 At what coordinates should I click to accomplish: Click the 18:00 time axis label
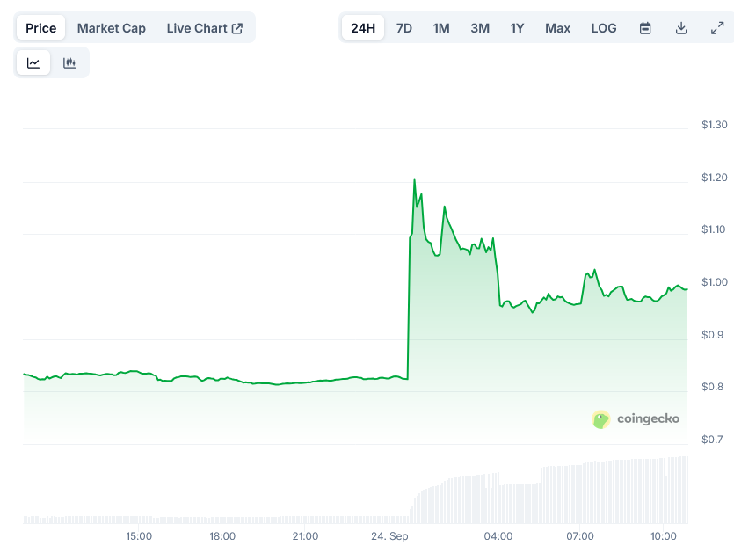(222, 536)
